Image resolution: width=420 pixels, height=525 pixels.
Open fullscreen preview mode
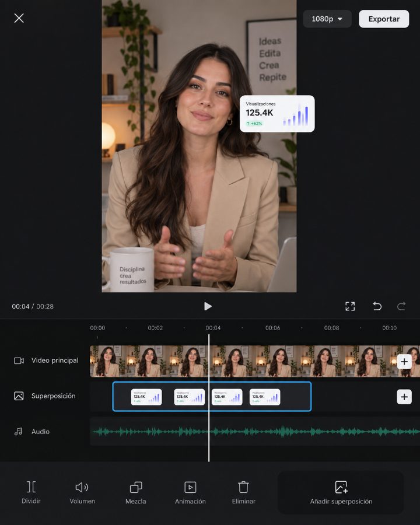pyautogui.click(x=350, y=306)
